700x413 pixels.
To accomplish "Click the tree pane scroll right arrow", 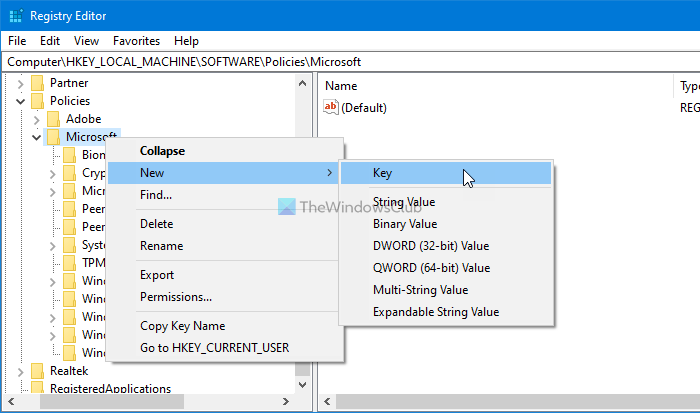I will coord(286,401).
